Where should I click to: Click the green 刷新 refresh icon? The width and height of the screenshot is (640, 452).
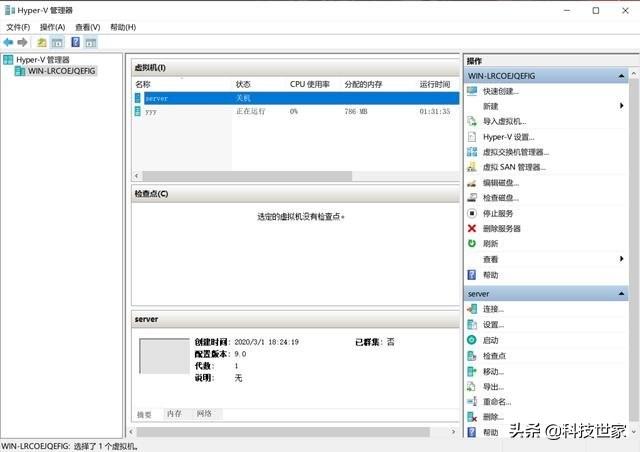coord(472,243)
